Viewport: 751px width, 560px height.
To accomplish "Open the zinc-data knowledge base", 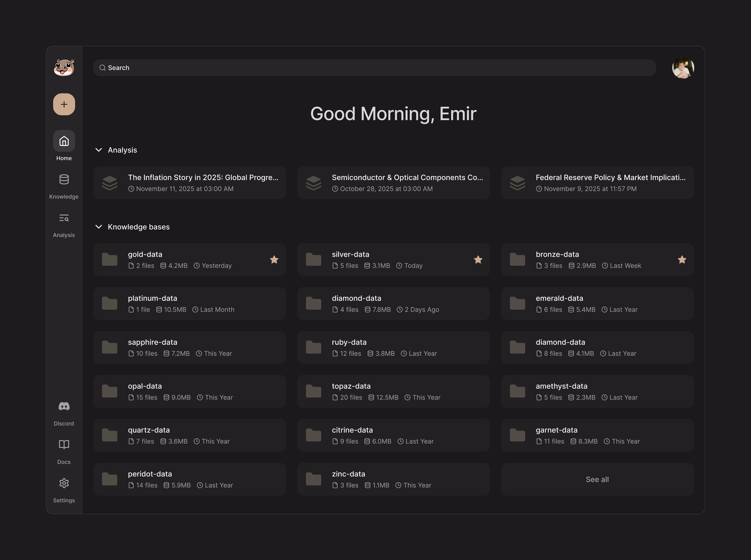I will (x=393, y=479).
